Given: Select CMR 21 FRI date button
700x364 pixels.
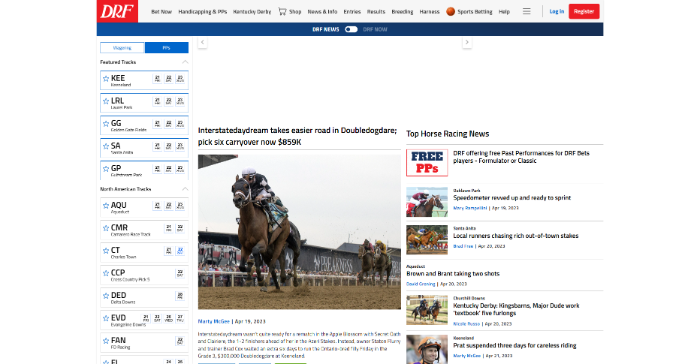Looking at the screenshot, I should 169,228.
